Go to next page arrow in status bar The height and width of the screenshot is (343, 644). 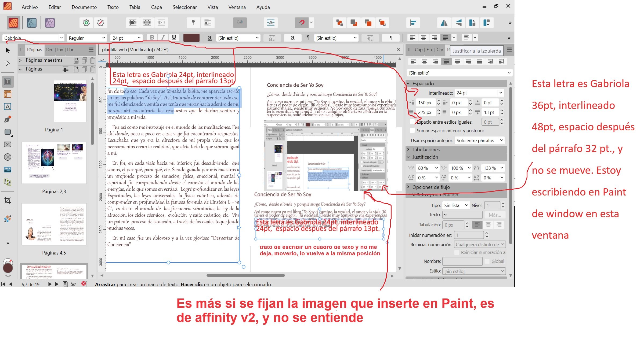(50, 284)
